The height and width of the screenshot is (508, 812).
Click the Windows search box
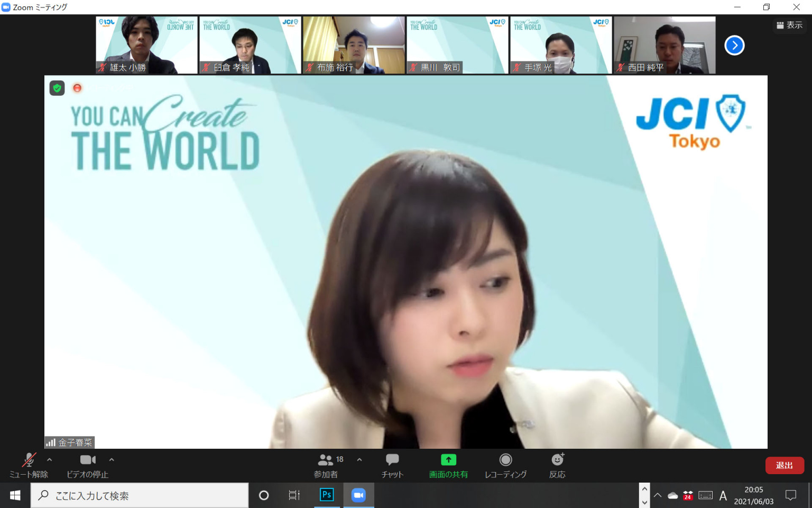tap(140, 495)
